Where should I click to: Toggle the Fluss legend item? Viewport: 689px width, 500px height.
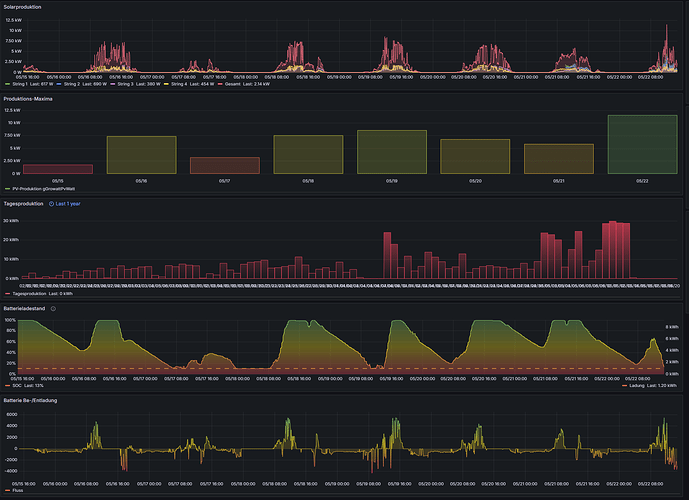[18, 491]
